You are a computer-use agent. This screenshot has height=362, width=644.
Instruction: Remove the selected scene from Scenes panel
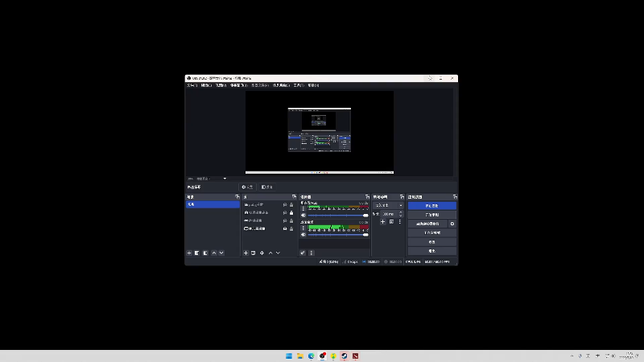(197, 253)
